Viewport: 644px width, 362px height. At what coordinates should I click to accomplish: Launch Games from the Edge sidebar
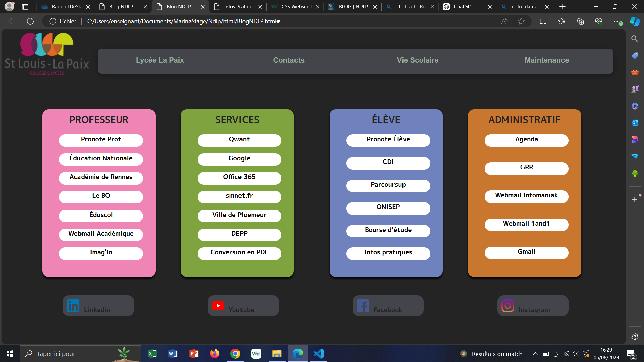[x=635, y=88]
